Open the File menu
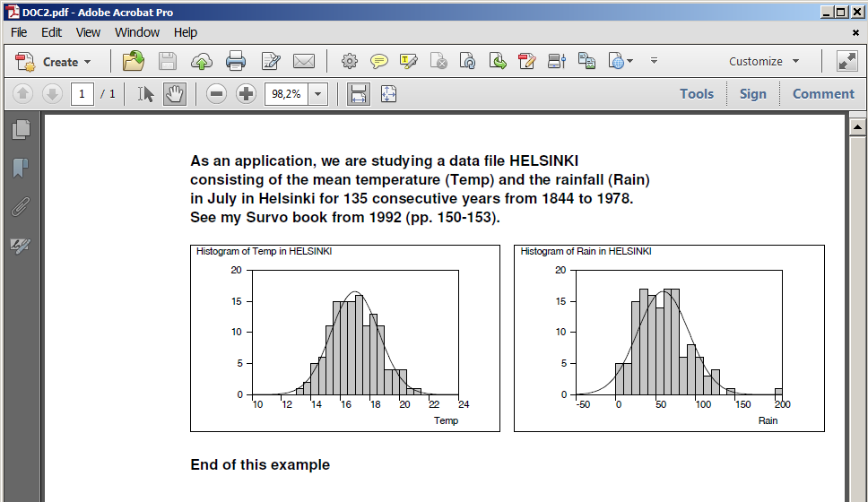Image resolution: width=868 pixels, height=502 pixels. [19, 32]
